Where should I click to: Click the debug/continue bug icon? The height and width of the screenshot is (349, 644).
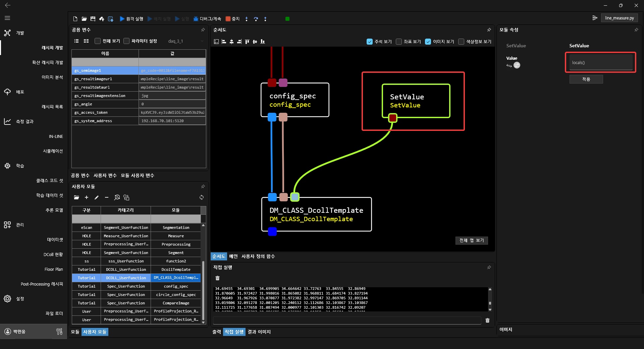(x=196, y=19)
